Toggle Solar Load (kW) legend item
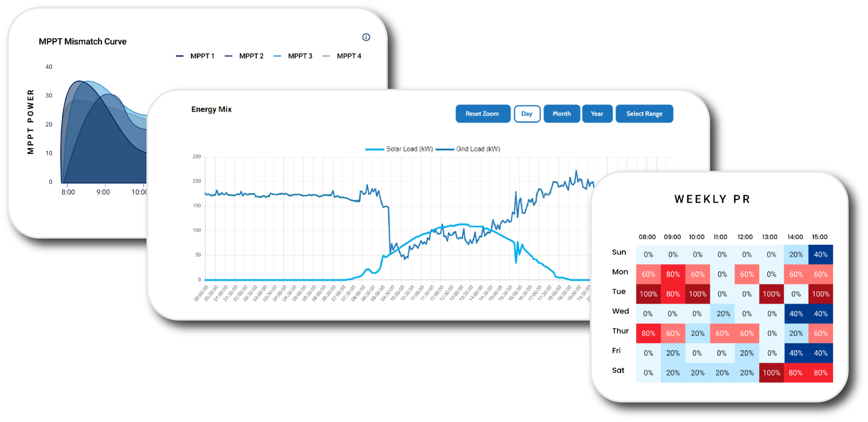The width and height of the screenshot is (868, 422). [399, 149]
